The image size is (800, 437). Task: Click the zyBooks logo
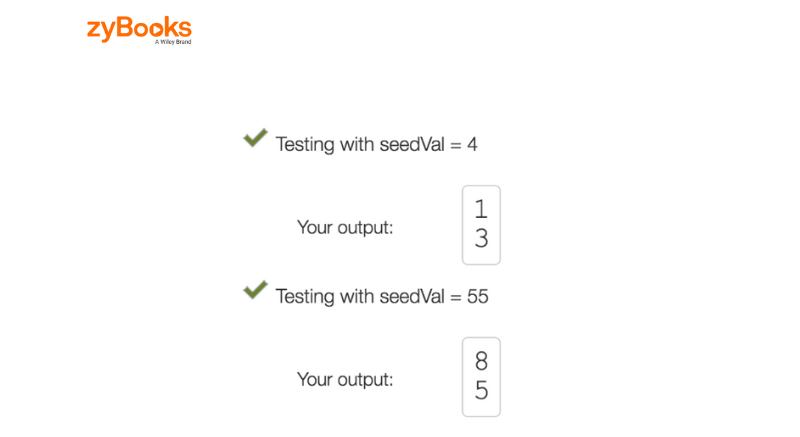pos(139,29)
